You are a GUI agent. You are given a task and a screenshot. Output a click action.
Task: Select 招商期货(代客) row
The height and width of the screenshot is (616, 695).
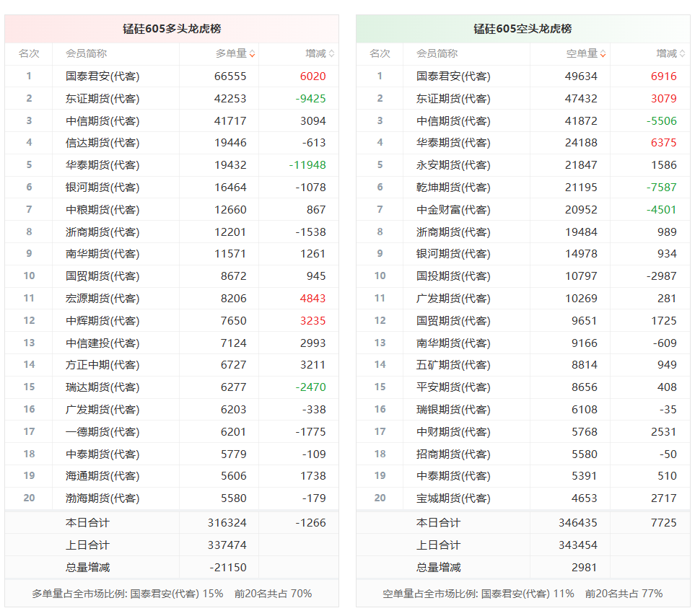(523, 454)
